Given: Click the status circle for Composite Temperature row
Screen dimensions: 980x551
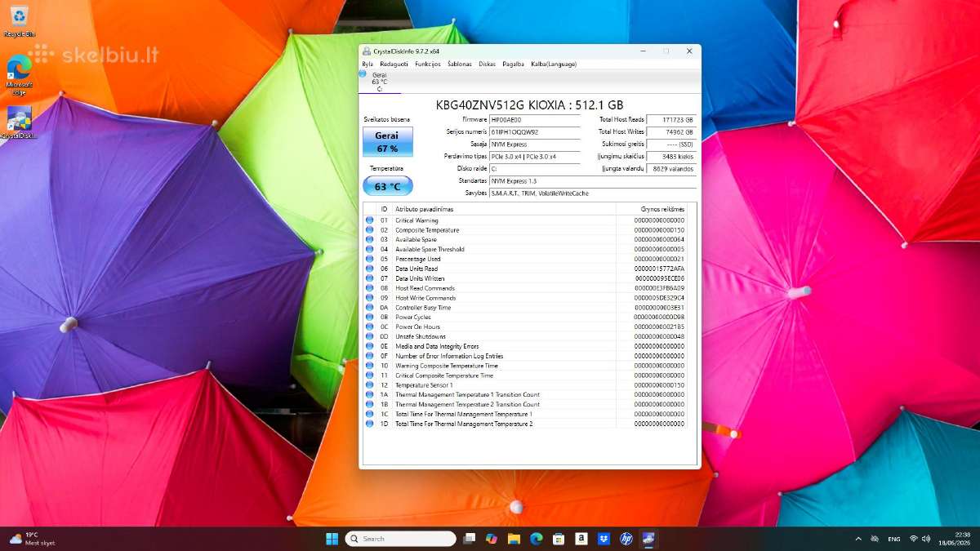Looking at the screenshot, I should [369, 230].
